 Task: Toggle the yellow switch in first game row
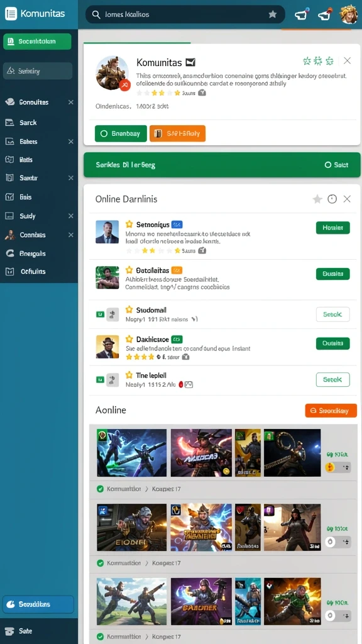337,467
